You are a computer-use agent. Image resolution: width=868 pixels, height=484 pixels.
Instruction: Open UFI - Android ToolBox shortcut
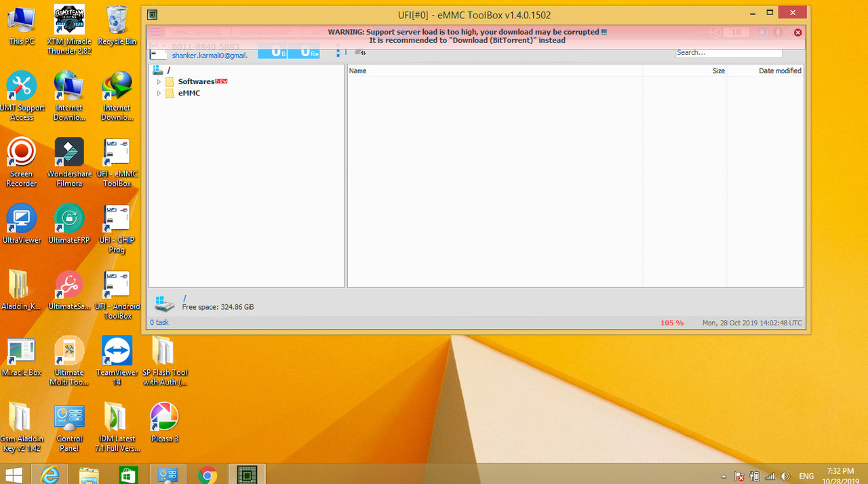click(117, 295)
